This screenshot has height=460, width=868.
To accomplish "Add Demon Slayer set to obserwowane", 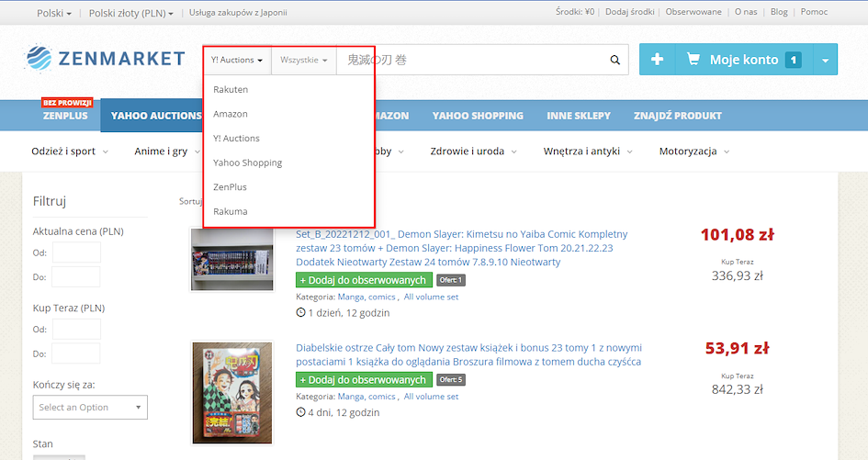I will point(364,280).
